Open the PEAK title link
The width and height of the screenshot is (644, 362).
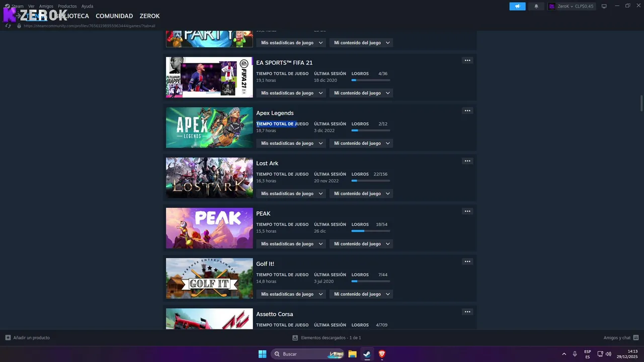(263, 214)
